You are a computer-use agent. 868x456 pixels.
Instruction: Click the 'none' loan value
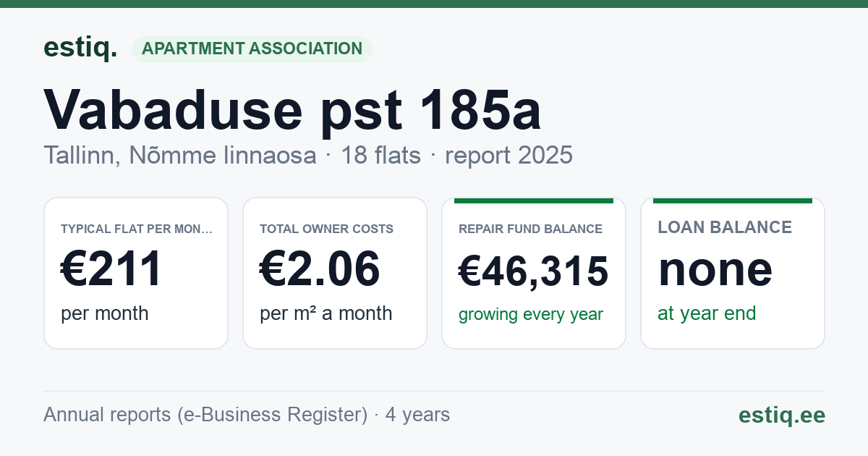tap(715, 269)
